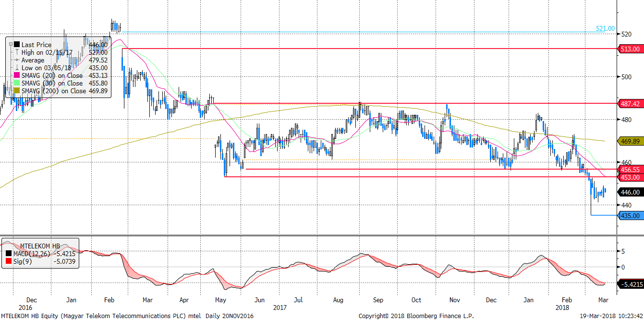Click the red 513.00 resistance price tag
644x320 pixels.
(x=631, y=49)
